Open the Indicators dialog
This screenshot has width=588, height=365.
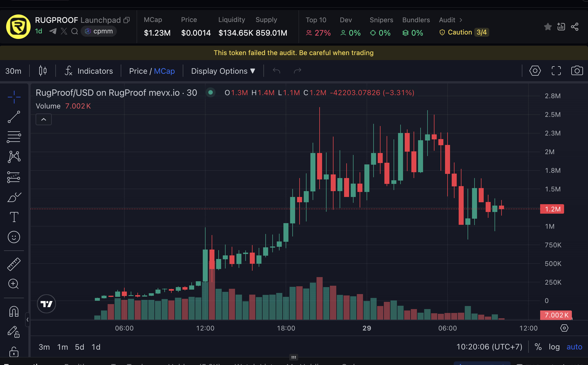89,71
